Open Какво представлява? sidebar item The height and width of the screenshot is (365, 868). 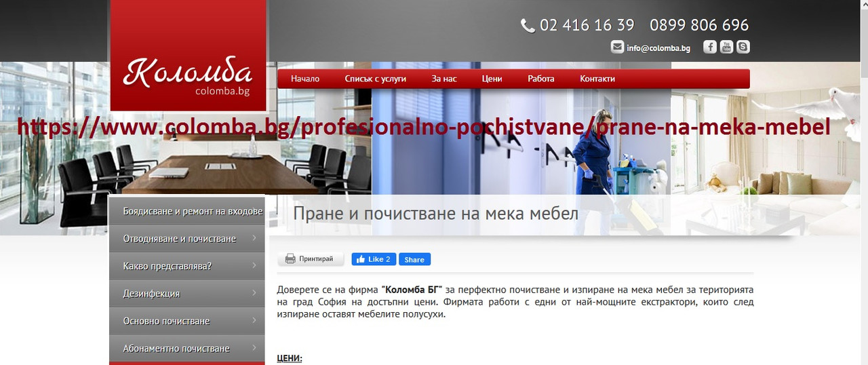(187, 266)
